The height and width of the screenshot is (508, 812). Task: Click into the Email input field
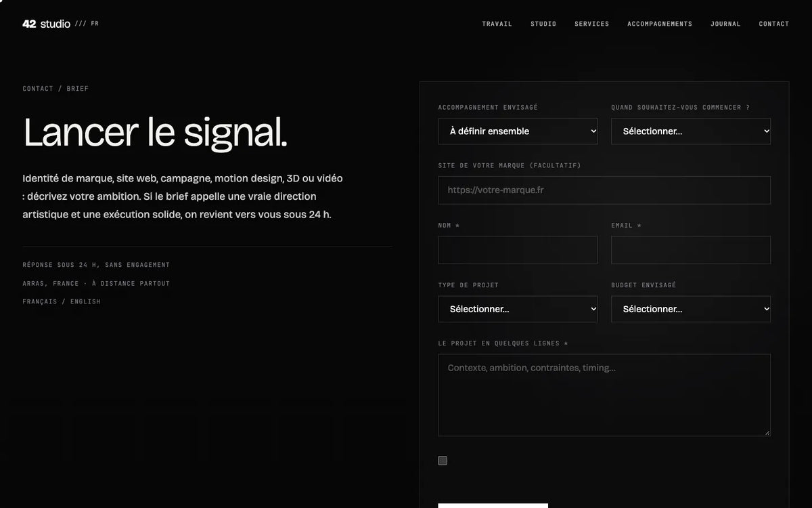click(691, 250)
